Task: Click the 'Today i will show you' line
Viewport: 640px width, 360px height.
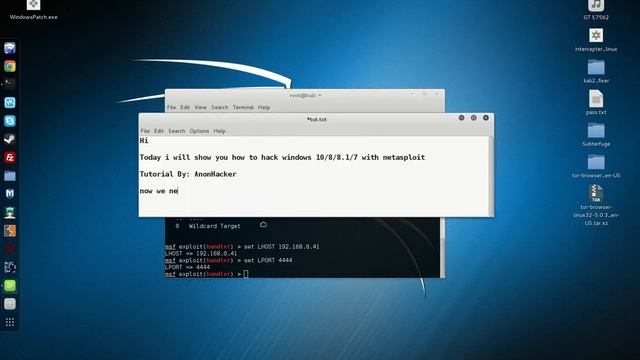Action: coord(282,157)
